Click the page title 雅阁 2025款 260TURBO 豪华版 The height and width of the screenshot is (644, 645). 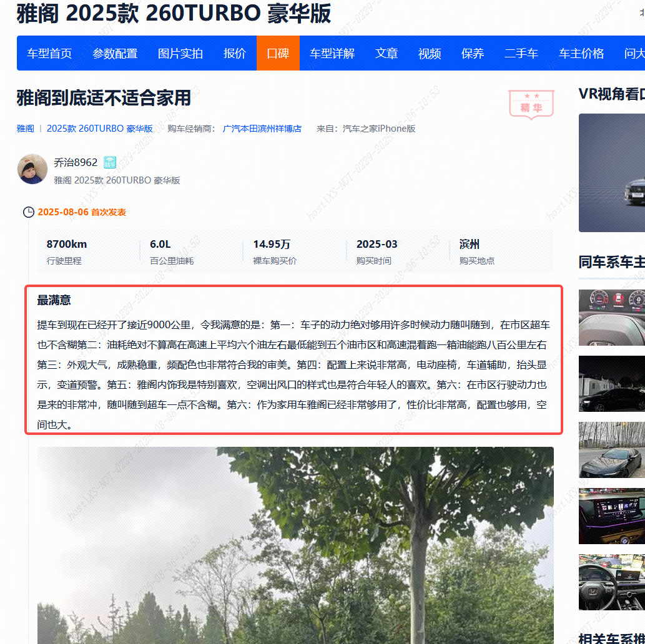click(x=174, y=12)
